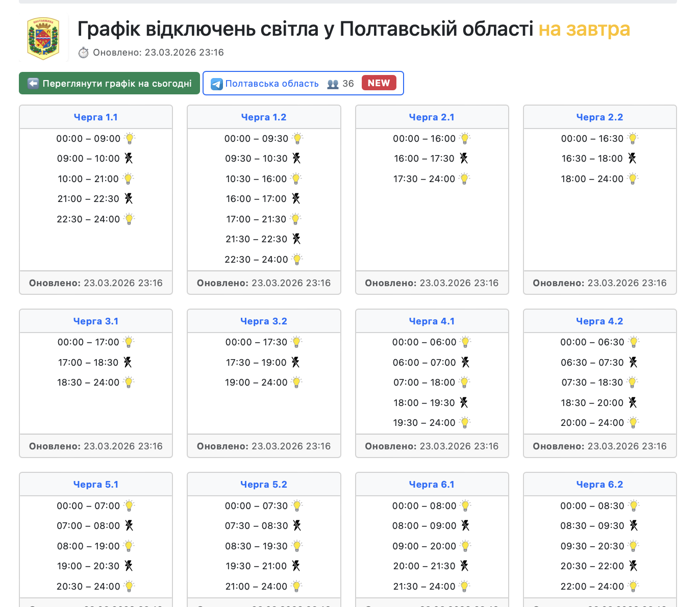Viewport: 700px width, 607px height.
Task: Click the clock icon beside the update time
Action: coord(83,53)
